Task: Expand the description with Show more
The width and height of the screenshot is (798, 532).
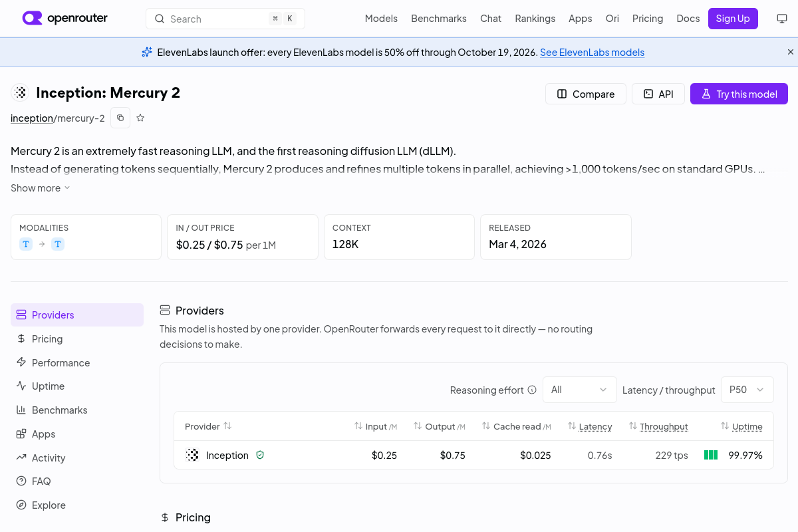Action: (x=41, y=188)
